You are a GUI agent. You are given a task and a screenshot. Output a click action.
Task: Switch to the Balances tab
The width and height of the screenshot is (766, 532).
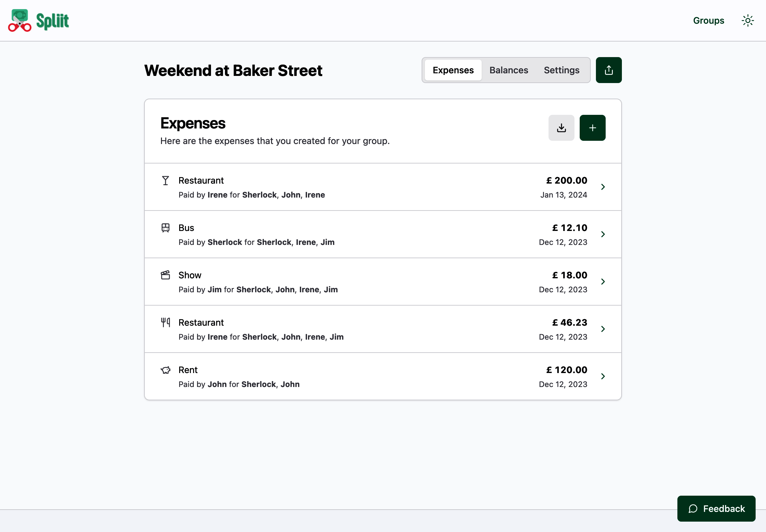click(509, 70)
